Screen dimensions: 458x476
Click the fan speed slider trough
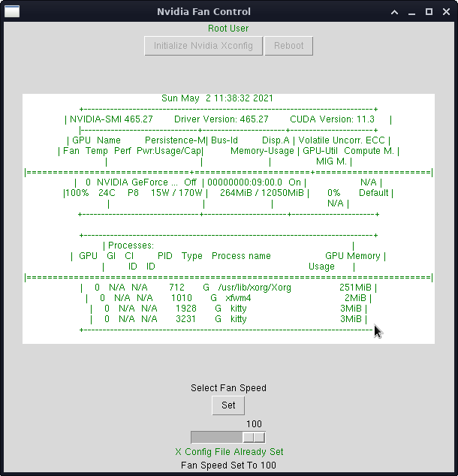(228, 438)
